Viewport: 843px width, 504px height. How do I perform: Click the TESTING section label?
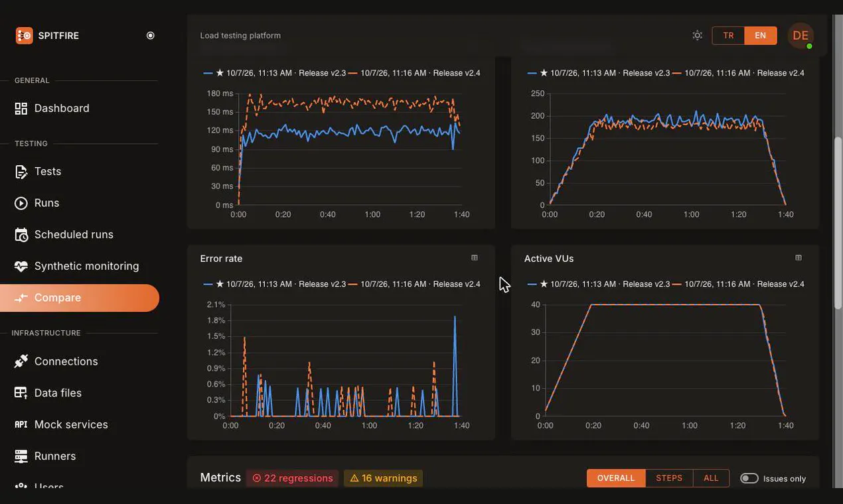(x=31, y=143)
